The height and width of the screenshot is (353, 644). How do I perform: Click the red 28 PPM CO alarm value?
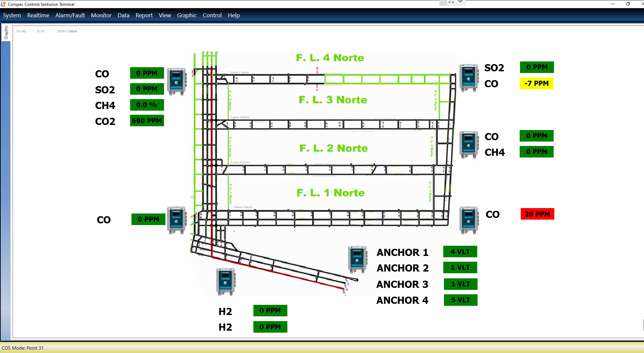[x=537, y=214]
